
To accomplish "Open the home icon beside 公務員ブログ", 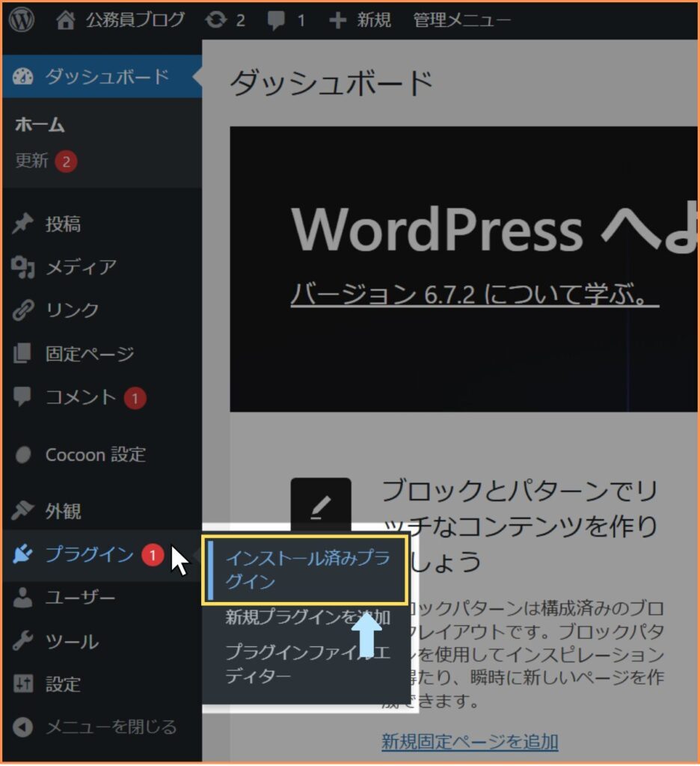I will (66, 20).
